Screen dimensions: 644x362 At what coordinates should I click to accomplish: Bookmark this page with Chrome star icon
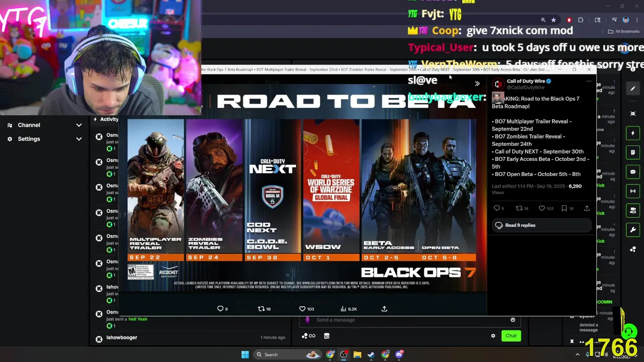(x=553, y=20)
